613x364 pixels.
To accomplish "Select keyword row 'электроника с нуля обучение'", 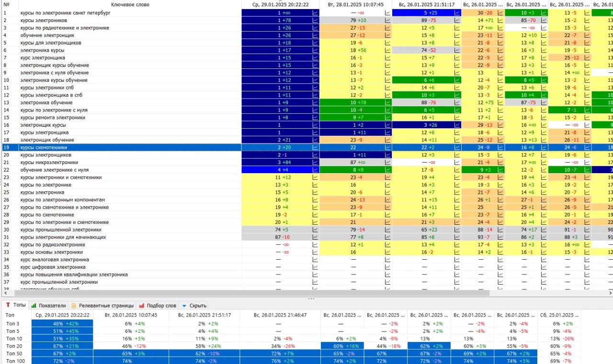I will tap(54, 73).
